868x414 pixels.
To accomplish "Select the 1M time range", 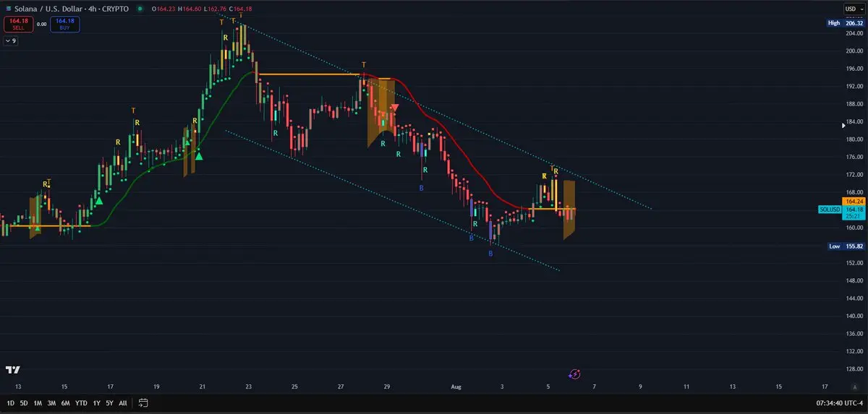I will [x=38, y=402].
